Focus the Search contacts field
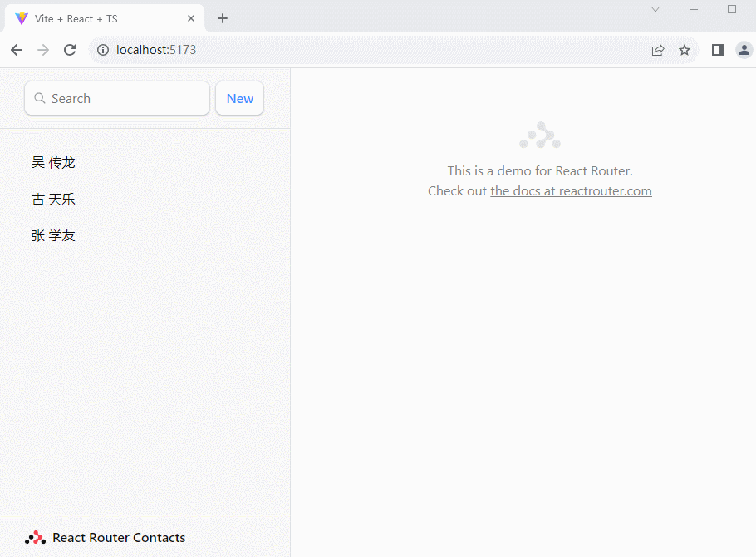This screenshot has width=756, height=557. coord(125,98)
